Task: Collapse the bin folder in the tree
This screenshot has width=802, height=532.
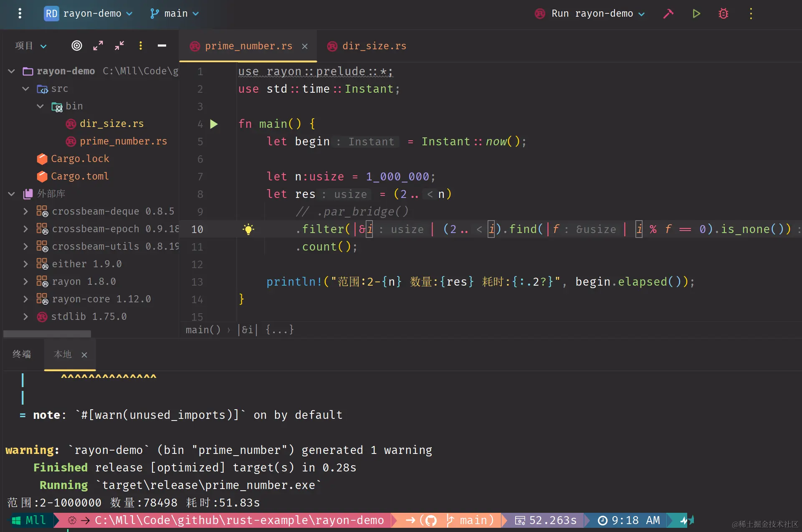Action: (x=40, y=106)
